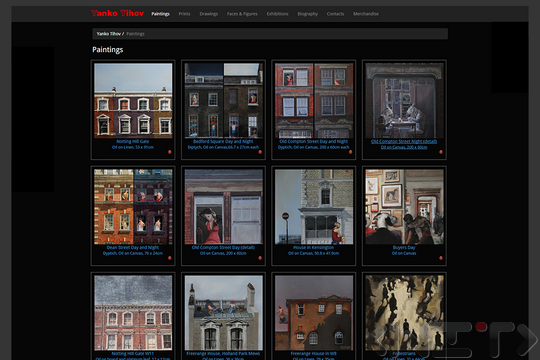Open the Dean Street Day and Night thumbnail
Screen dimensions: 540x360
[x=133, y=207]
